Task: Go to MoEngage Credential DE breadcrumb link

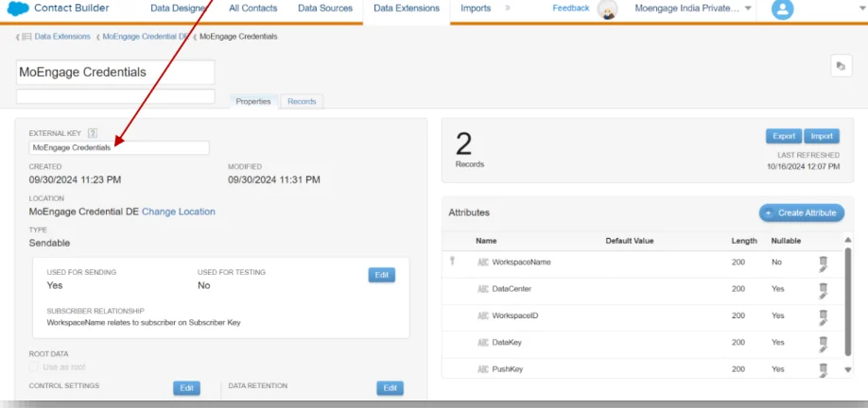Action: (146, 37)
